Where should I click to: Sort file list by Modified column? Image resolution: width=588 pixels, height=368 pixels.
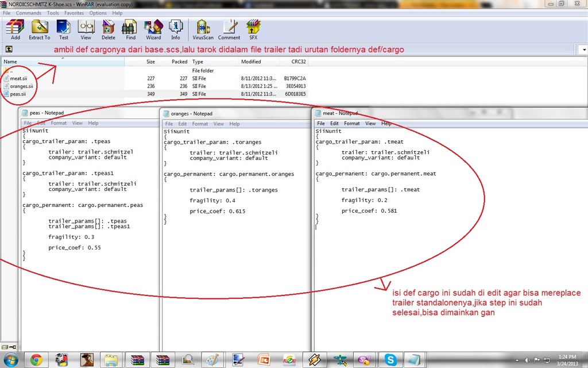251,62
